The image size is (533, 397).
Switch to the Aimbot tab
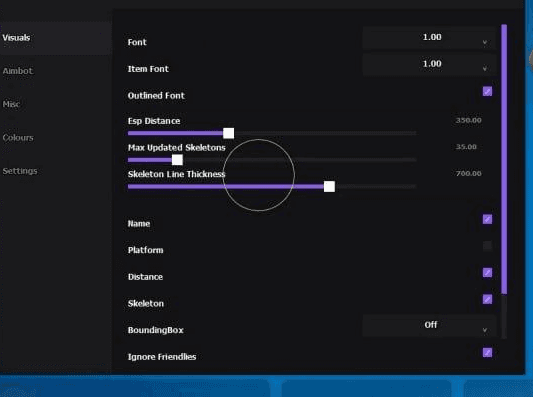tap(18, 71)
